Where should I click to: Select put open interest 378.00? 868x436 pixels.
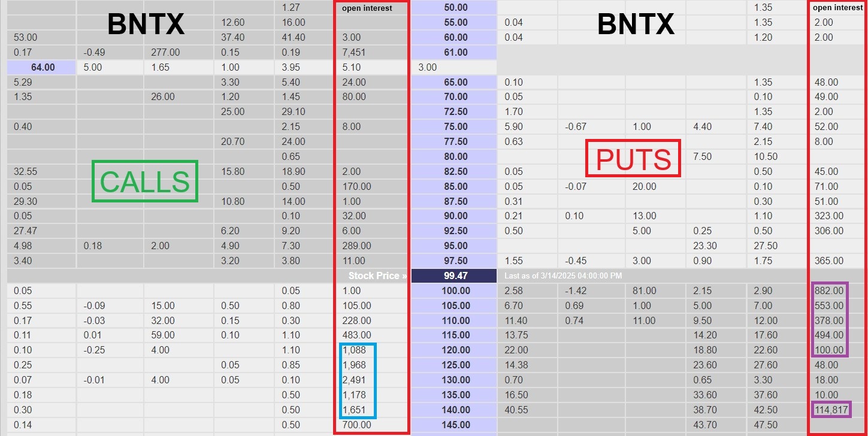pos(829,320)
